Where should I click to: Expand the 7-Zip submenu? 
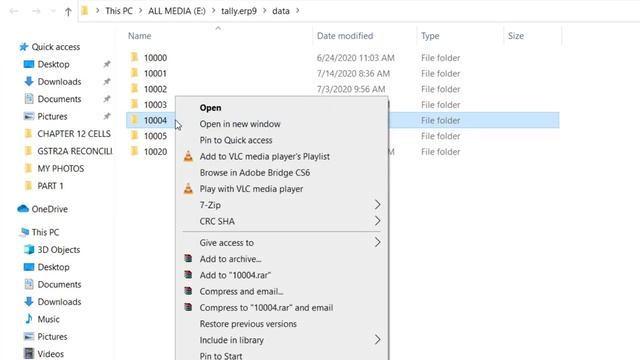(x=282, y=205)
